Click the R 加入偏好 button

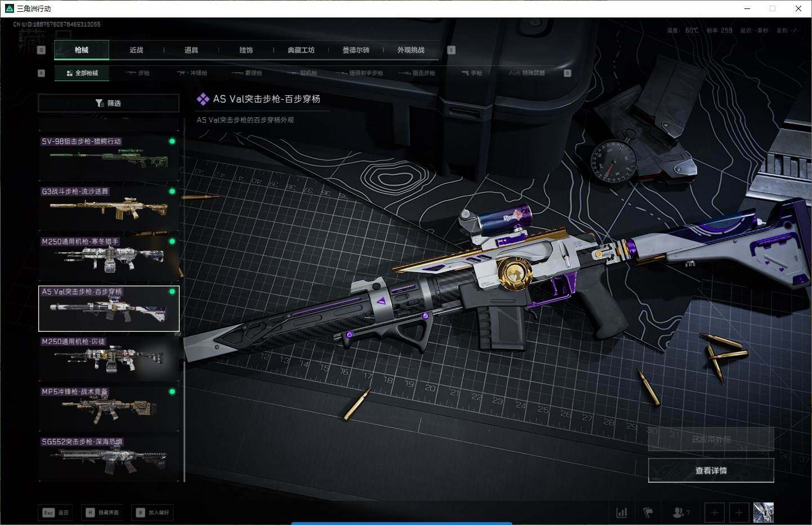point(152,513)
